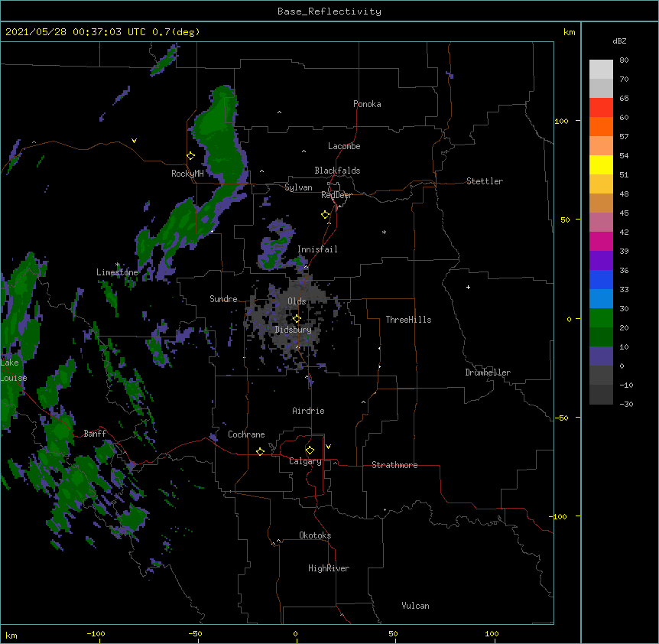Select the yellow diamond marker south of RedDeer
This screenshot has width=659, height=644.
point(326,215)
